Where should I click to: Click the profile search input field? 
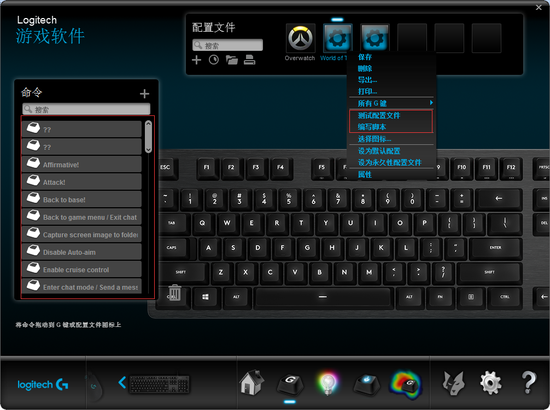pyautogui.click(x=227, y=45)
